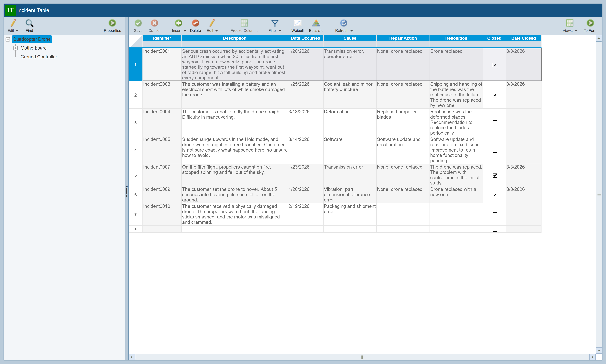Screen dimensions: 606x364
Task: Click the Weibull chart icon
Action: tap(297, 23)
